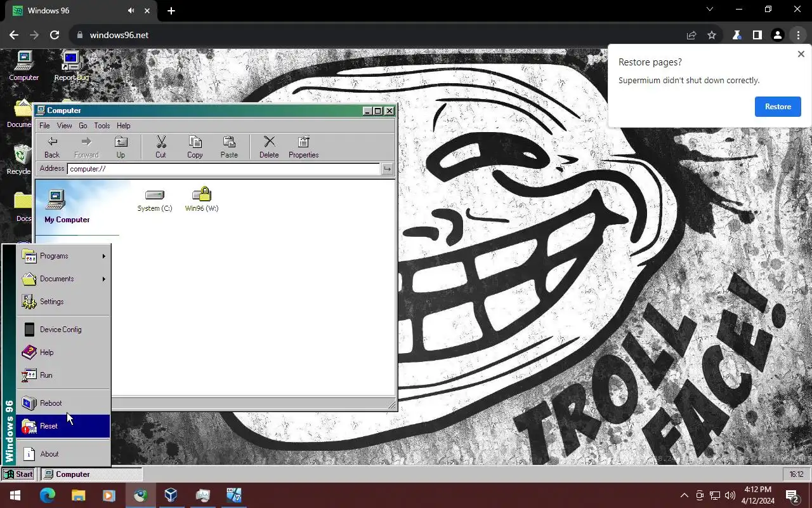Expand Documents in the Start menu

pos(63,279)
